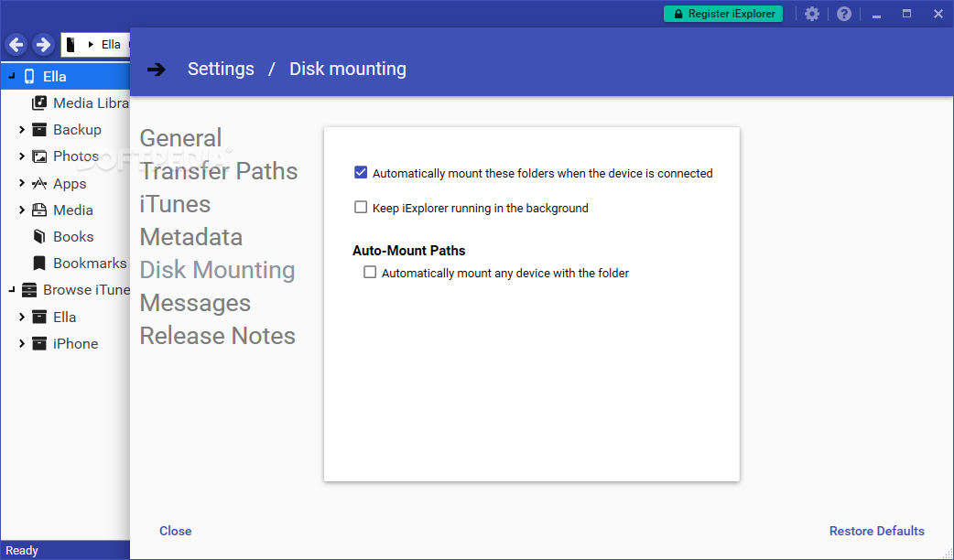Viewport: 954px width, 560px height.
Task: Click the Settings breadcrumb in the header
Action: click(221, 69)
